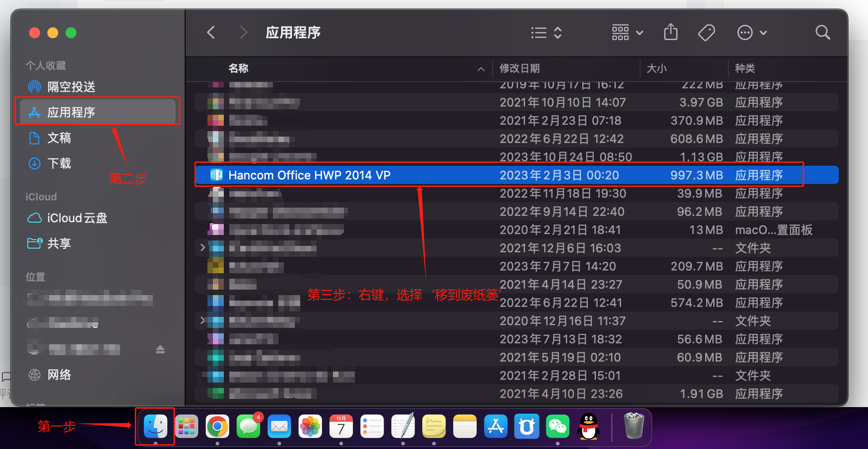
Task: Open Launchpad from the Dock
Action: coord(187,427)
